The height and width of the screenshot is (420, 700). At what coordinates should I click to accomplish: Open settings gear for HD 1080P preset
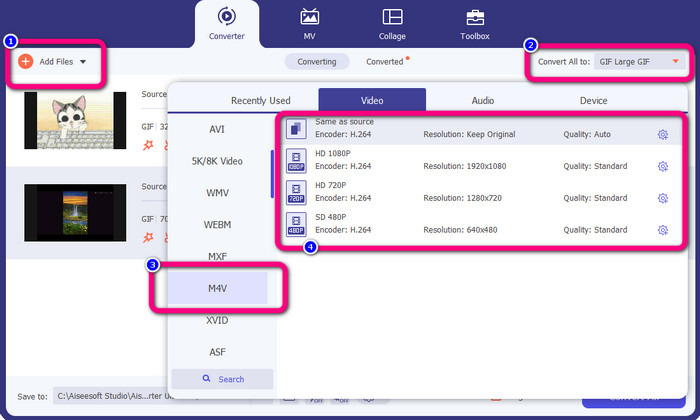662,167
